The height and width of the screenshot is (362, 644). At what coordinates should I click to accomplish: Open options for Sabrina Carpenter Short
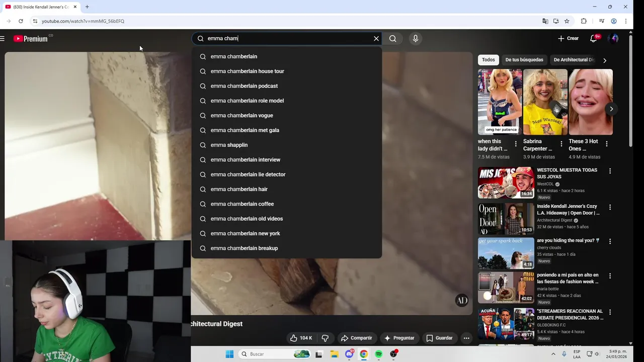pyautogui.click(x=561, y=144)
